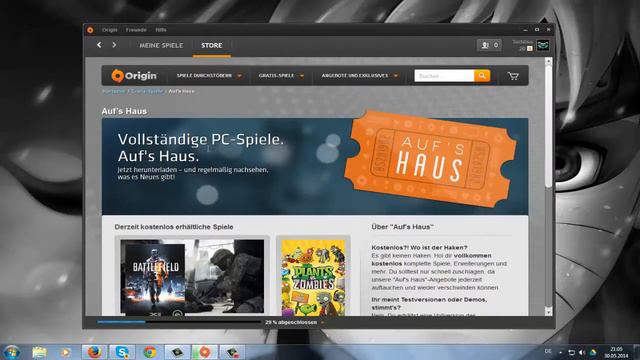
Task: Open Firefox from the taskbar
Action: click(x=94, y=352)
